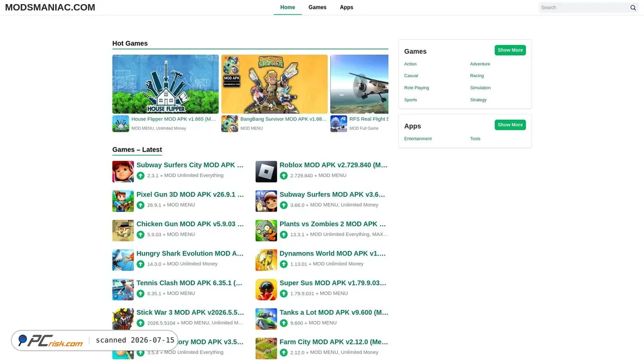Focus the Search input field

pyautogui.click(x=584, y=8)
